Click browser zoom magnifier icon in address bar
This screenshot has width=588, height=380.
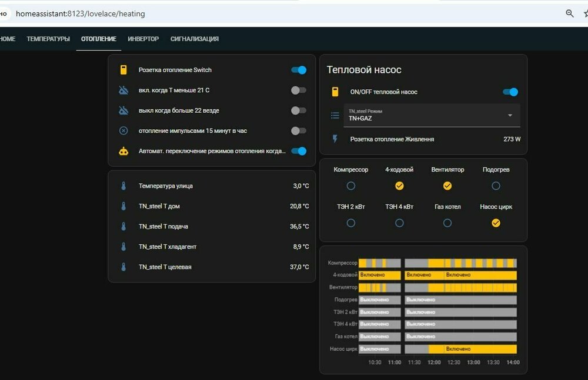[569, 14]
